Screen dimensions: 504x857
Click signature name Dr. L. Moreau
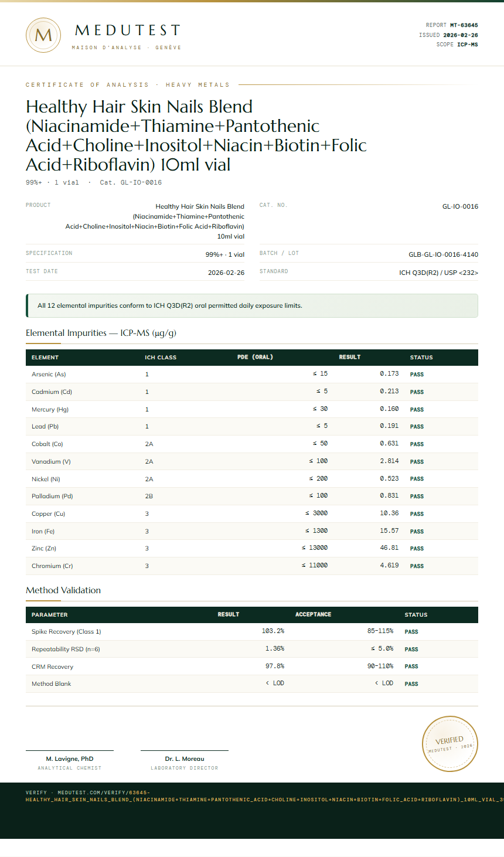[185, 759]
